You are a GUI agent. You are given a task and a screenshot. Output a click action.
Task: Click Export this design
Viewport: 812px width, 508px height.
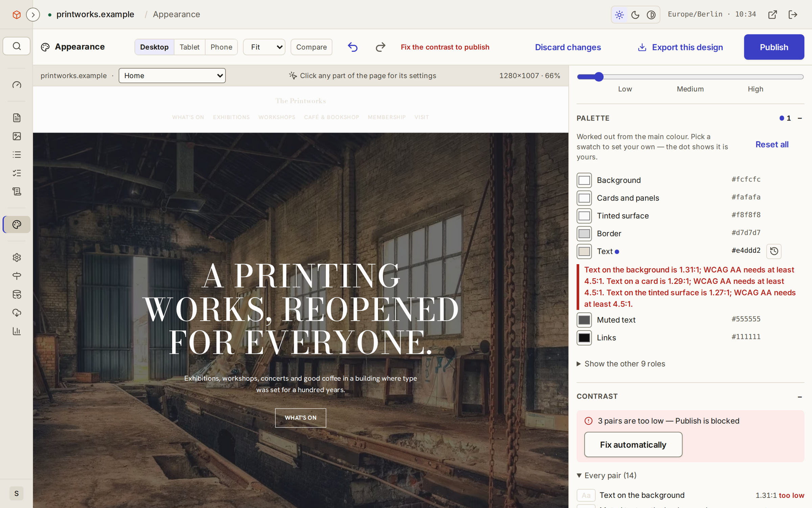click(680, 47)
